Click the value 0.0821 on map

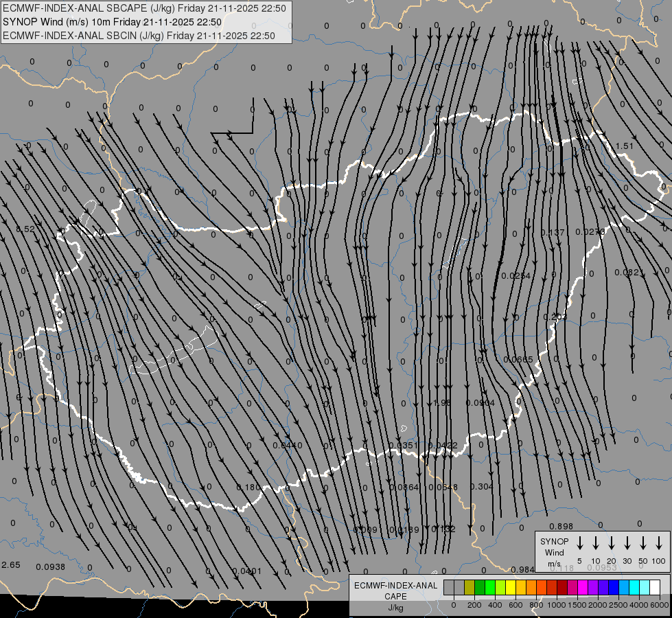[x=629, y=273]
